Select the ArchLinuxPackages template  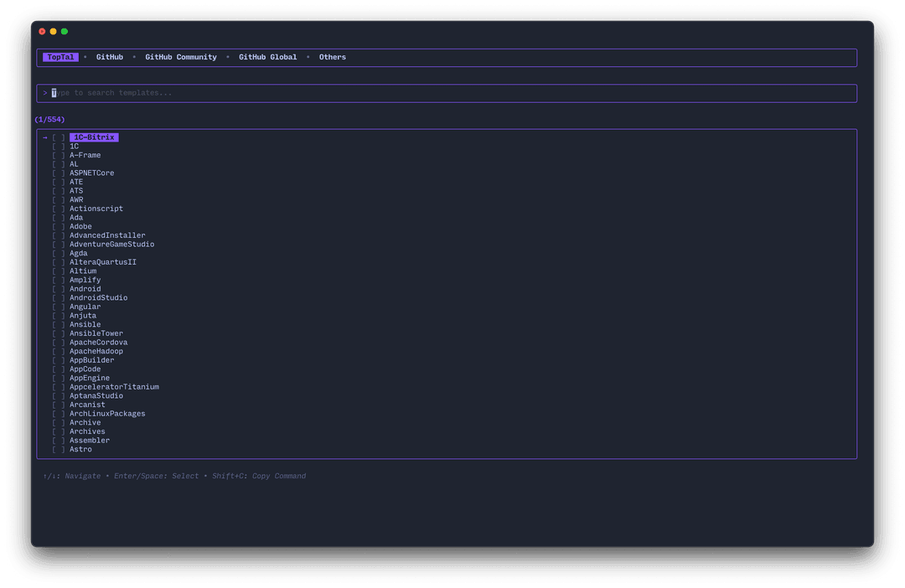click(107, 414)
